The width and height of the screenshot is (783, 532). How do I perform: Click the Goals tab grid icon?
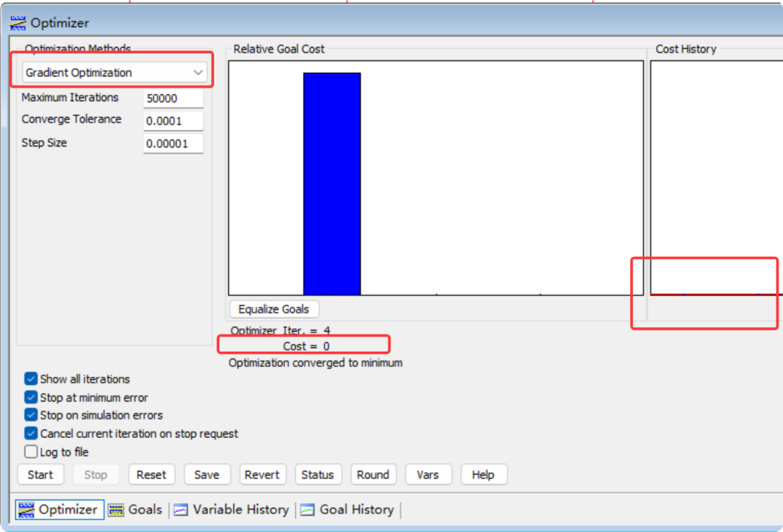[x=116, y=510]
